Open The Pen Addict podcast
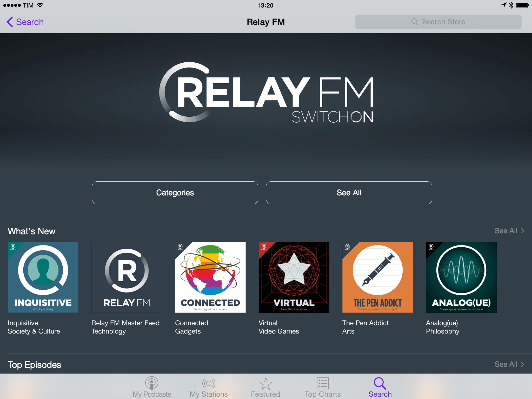The width and height of the screenshot is (532, 399). pyautogui.click(x=377, y=277)
